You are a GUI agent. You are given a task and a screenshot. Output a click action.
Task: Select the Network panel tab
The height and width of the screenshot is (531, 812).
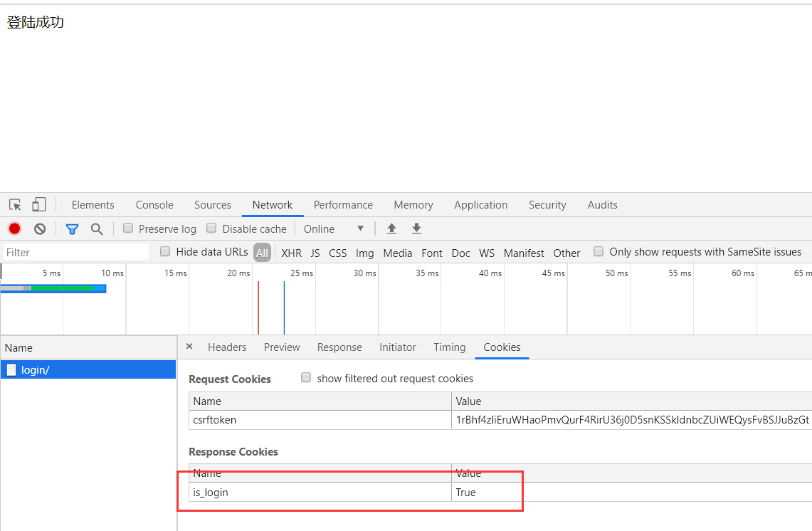273,204
